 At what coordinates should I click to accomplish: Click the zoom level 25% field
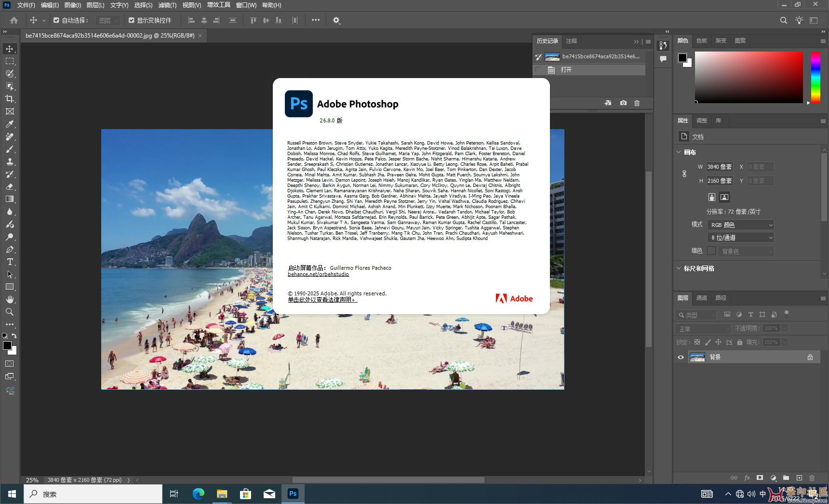coord(32,480)
